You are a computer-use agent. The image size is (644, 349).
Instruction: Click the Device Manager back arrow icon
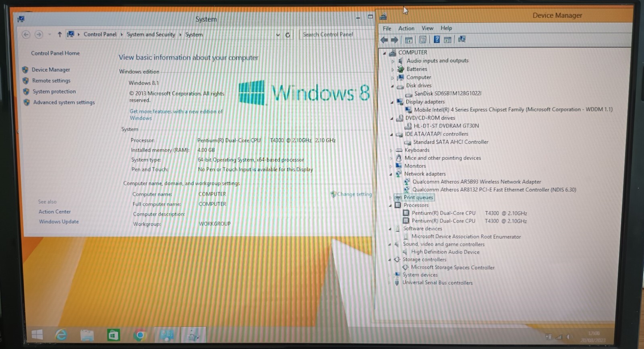384,40
